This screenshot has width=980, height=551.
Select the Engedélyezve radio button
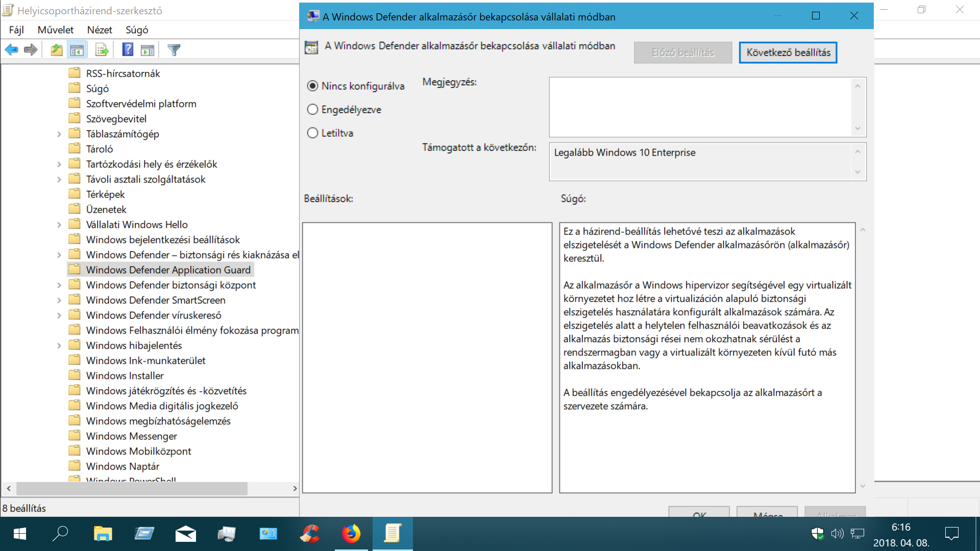[x=313, y=109]
